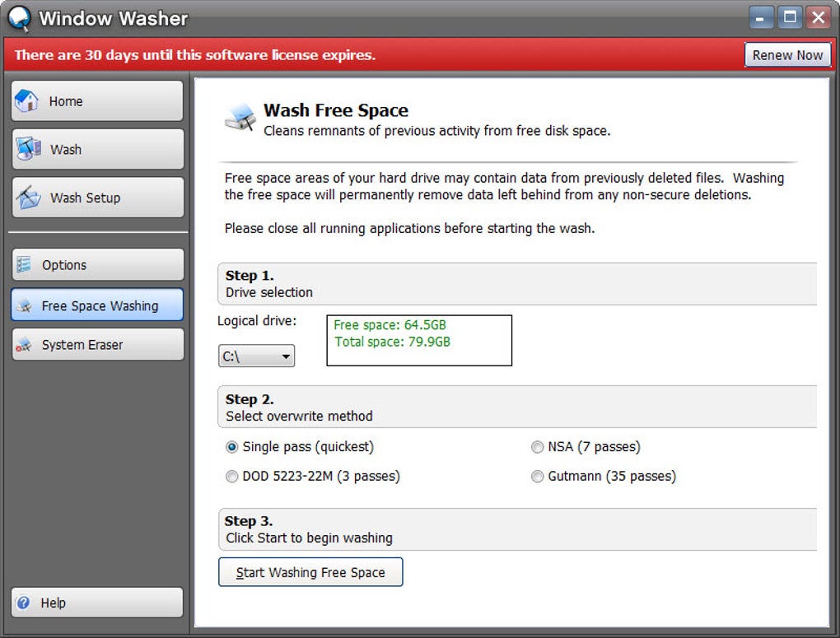Click 'Please close all running applications' sentence
Viewport: 840px width, 638px height.
(410, 229)
